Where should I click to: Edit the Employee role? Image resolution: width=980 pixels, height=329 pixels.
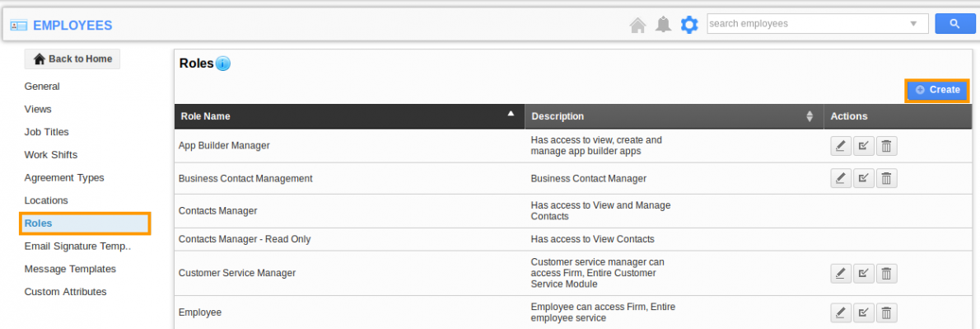[x=841, y=313]
